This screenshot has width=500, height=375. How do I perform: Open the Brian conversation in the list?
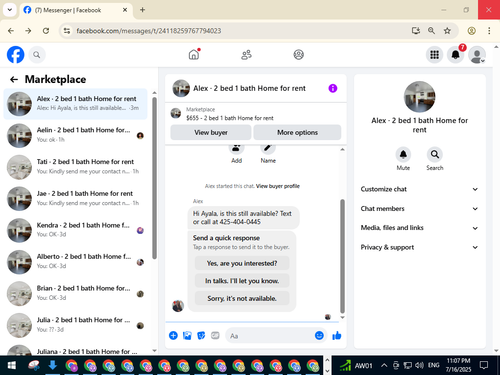(75, 294)
